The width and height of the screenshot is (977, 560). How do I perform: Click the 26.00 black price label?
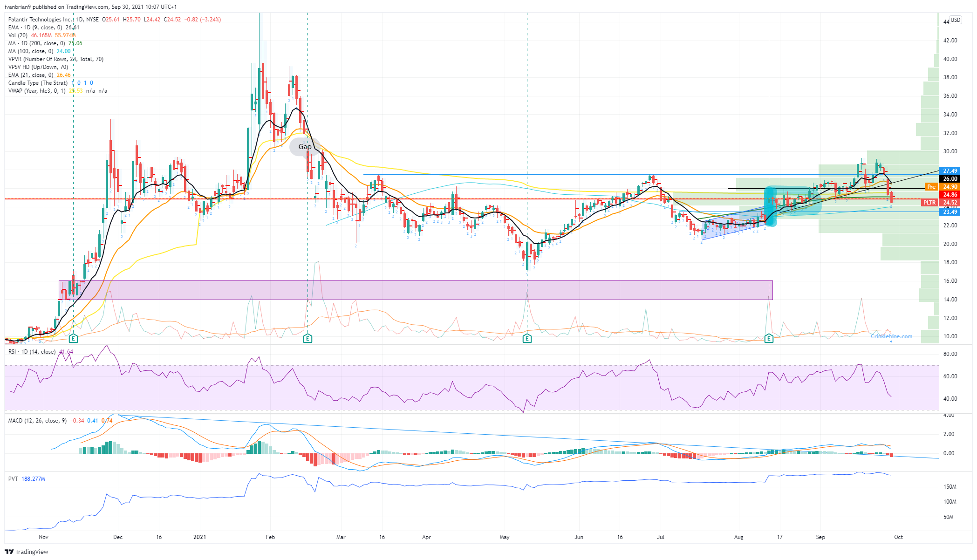click(x=950, y=179)
